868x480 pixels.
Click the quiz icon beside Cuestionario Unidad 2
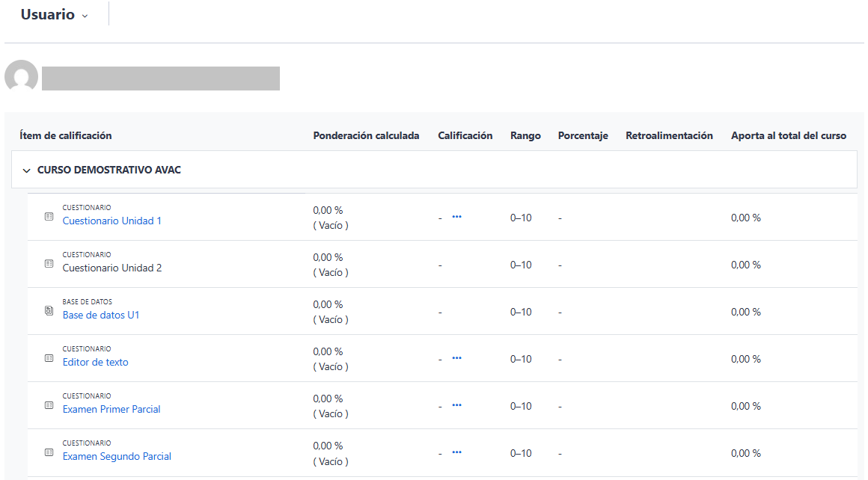click(49, 264)
